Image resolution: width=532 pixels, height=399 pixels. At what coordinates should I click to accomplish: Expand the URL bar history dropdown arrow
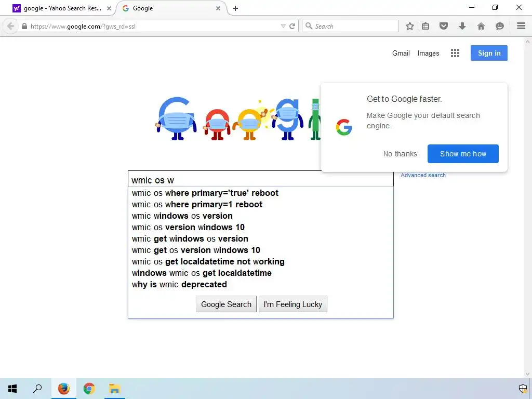point(283,26)
